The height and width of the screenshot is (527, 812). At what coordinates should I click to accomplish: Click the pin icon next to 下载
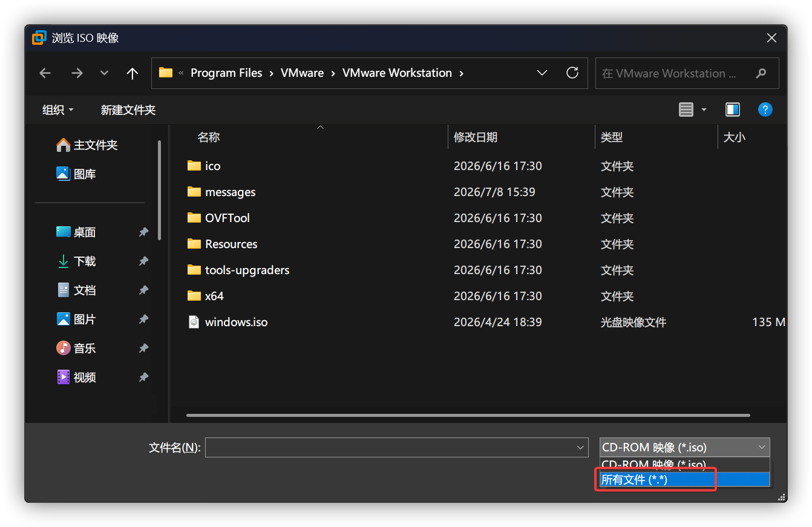point(143,261)
